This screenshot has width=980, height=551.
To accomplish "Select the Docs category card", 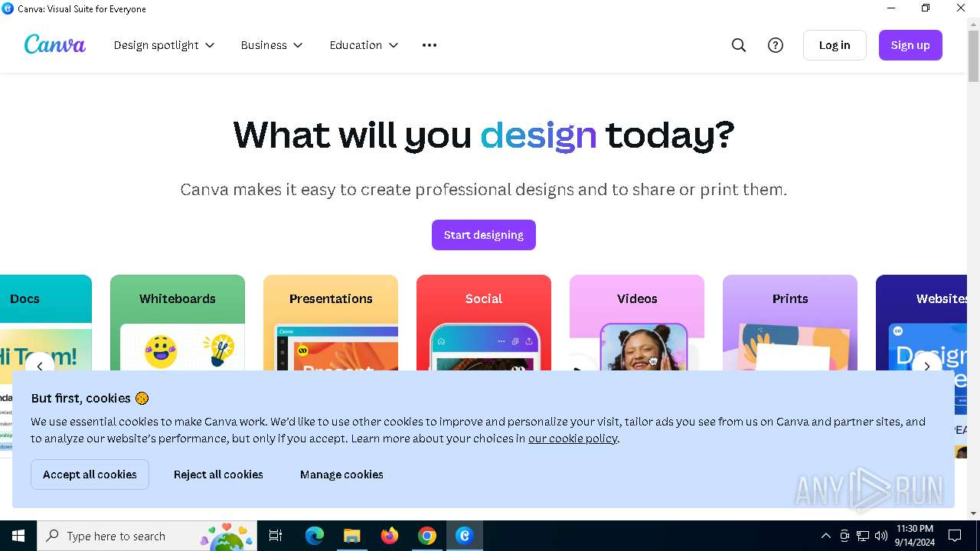I will point(46,323).
